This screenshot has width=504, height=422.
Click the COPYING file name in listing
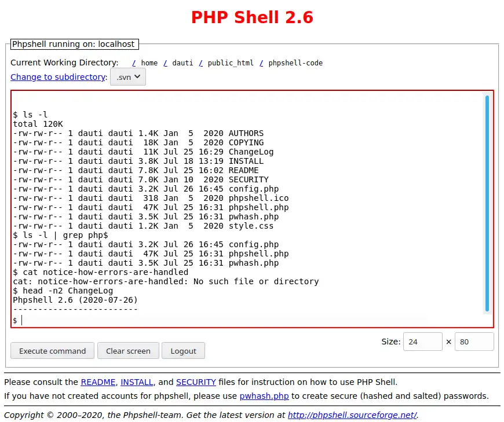tap(246, 142)
